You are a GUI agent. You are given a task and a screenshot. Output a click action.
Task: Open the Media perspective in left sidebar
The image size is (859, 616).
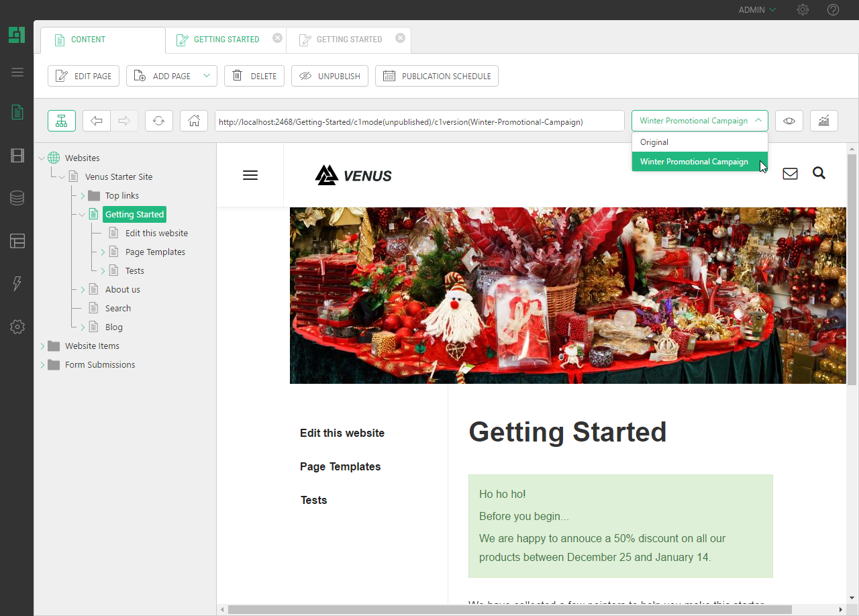pos(17,156)
